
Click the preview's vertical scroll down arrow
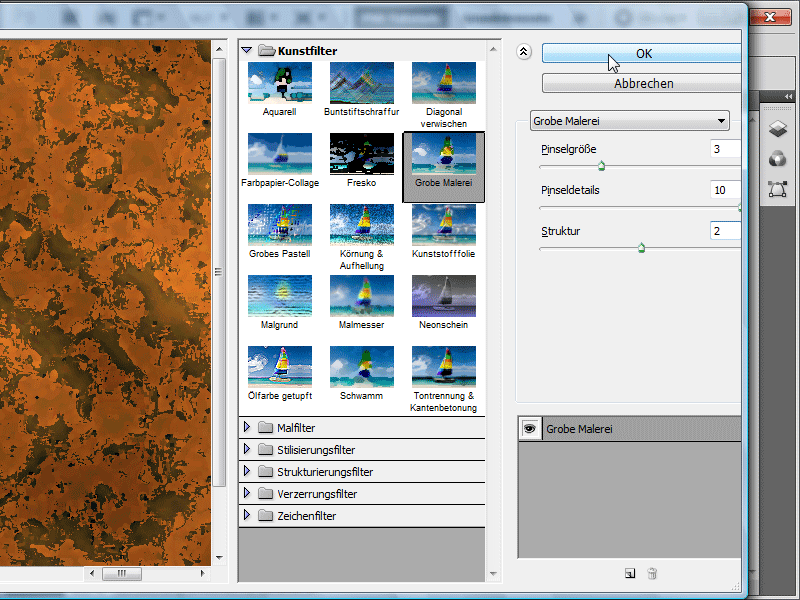click(219, 558)
